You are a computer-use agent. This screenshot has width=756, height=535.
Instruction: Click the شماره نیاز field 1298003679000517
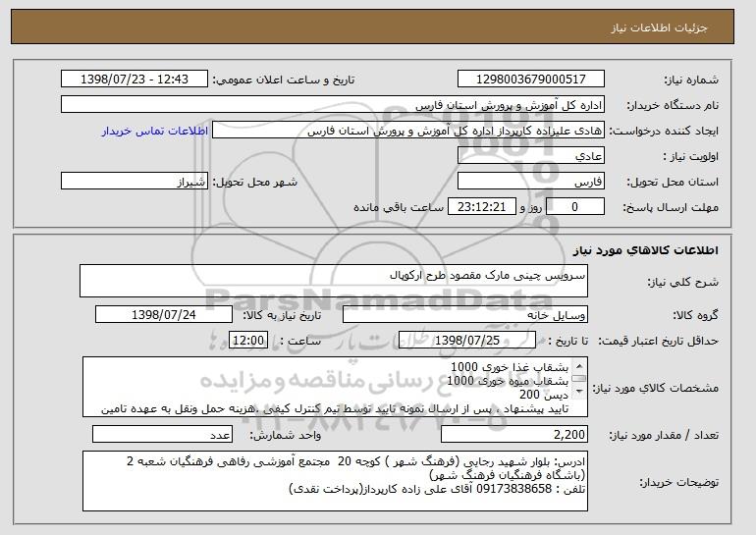point(531,80)
